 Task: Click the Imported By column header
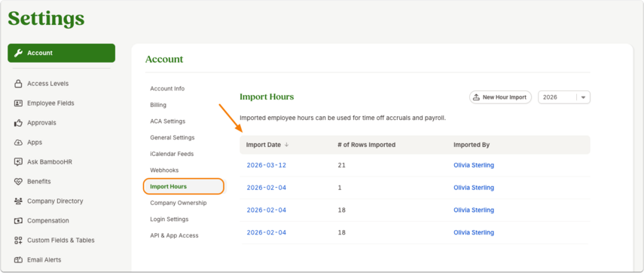(x=472, y=145)
